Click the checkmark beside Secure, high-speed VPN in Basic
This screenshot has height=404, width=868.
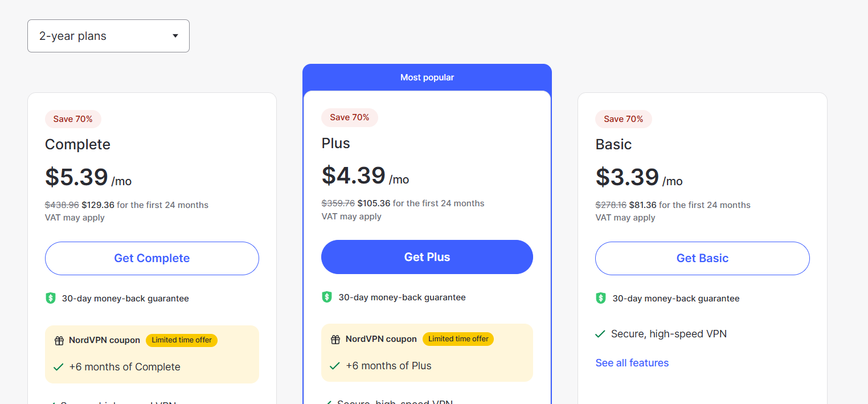[600, 334]
